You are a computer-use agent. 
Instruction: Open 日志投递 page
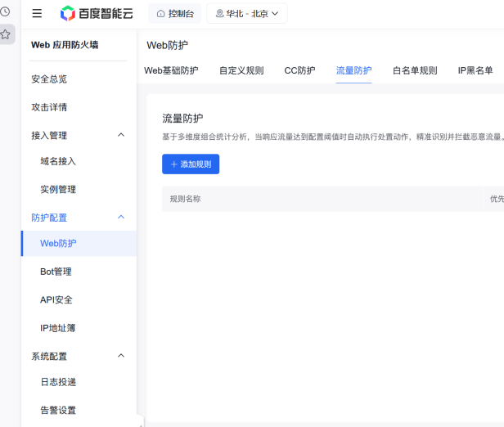[58, 382]
